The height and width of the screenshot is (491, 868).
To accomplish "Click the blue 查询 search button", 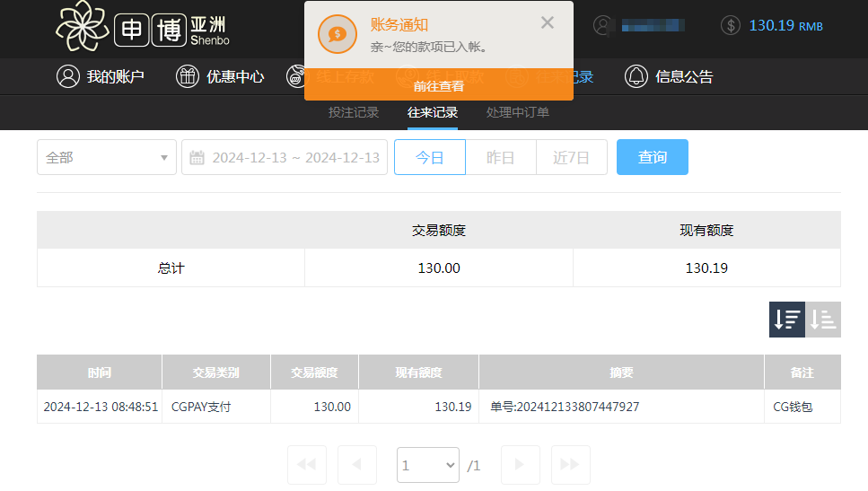I will pyautogui.click(x=653, y=158).
